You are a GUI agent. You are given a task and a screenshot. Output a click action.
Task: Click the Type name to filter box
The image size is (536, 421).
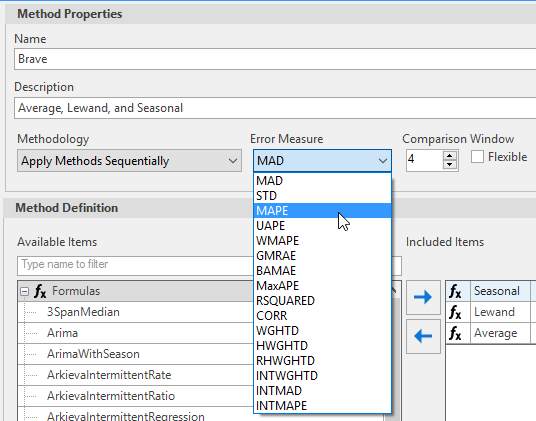(x=136, y=265)
